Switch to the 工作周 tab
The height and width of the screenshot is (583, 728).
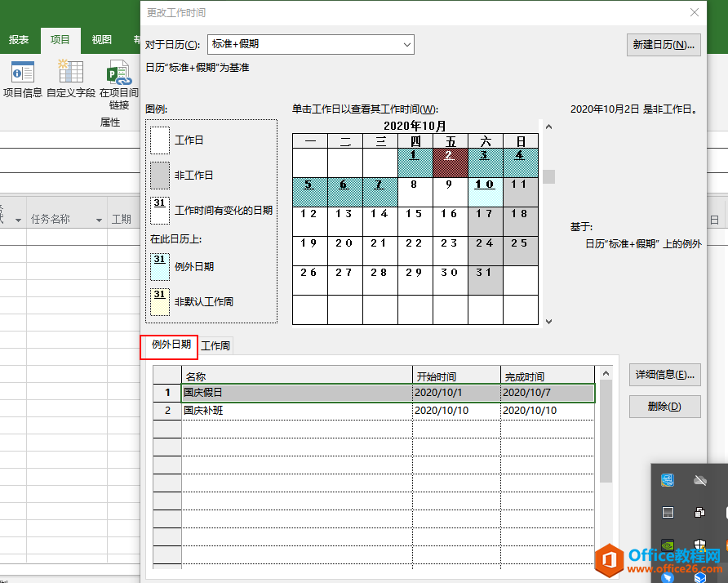(x=215, y=346)
